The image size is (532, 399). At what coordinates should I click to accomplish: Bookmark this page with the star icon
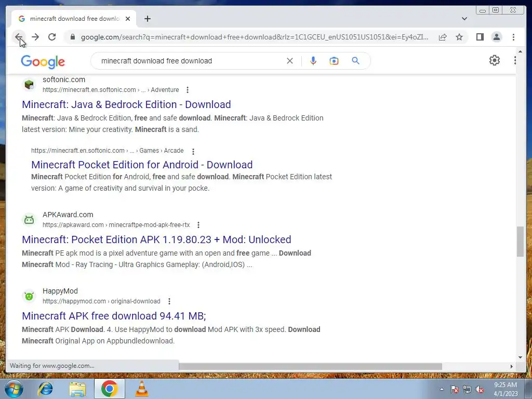[x=459, y=37]
